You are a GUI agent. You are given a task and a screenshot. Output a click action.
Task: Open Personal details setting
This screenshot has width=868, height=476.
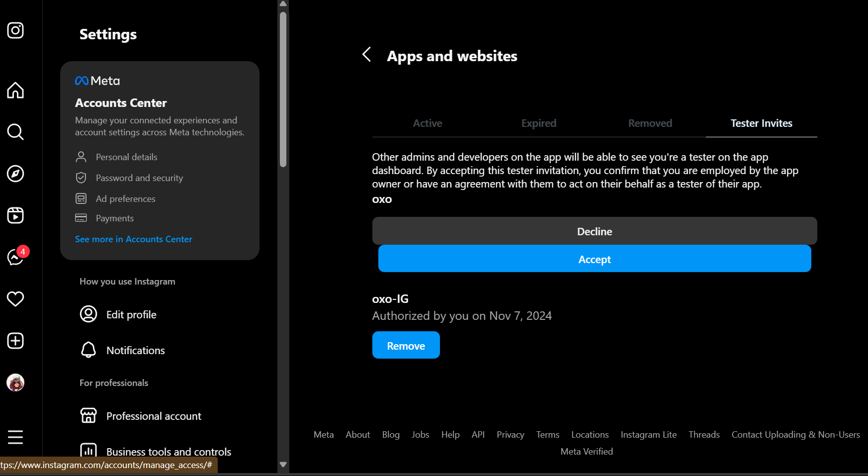coord(127,157)
